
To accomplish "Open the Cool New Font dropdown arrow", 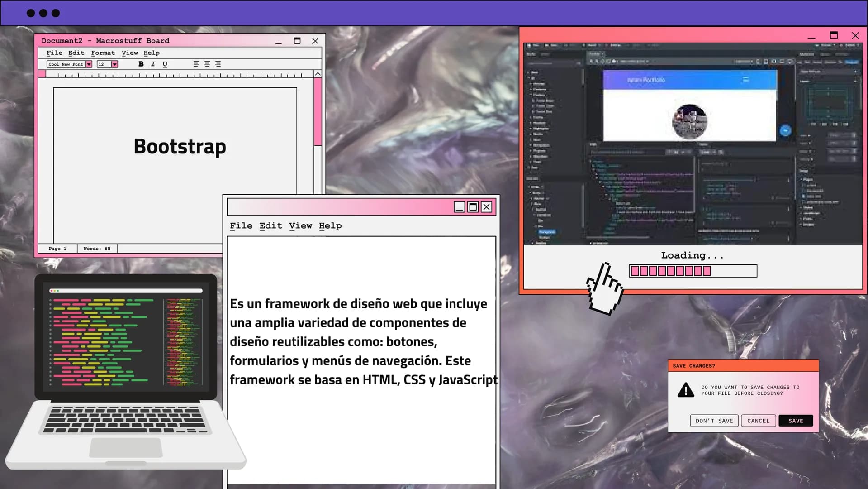I will pyautogui.click(x=89, y=64).
